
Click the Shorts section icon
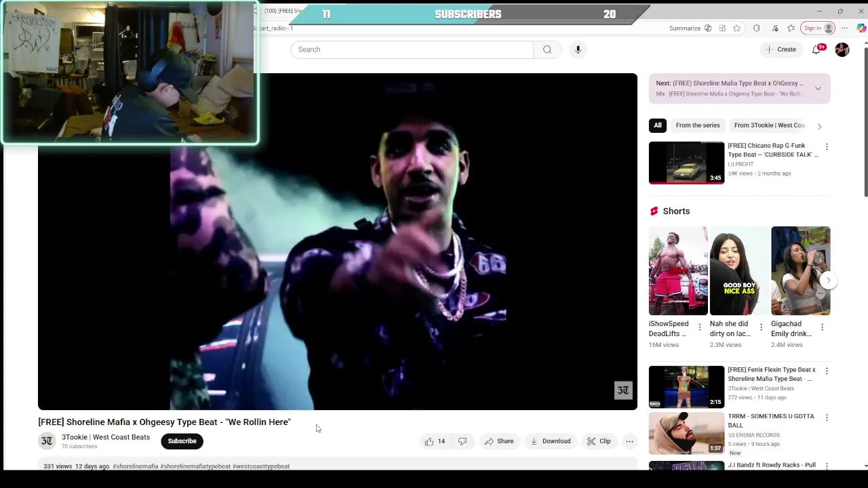point(654,211)
